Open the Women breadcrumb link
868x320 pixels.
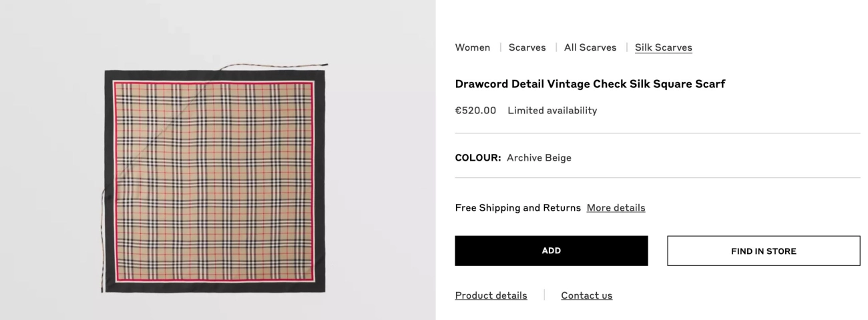pyautogui.click(x=473, y=47)
